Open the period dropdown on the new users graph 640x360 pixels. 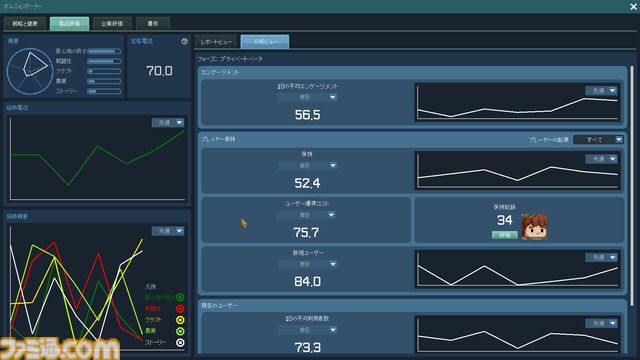[x=601, y=257]
